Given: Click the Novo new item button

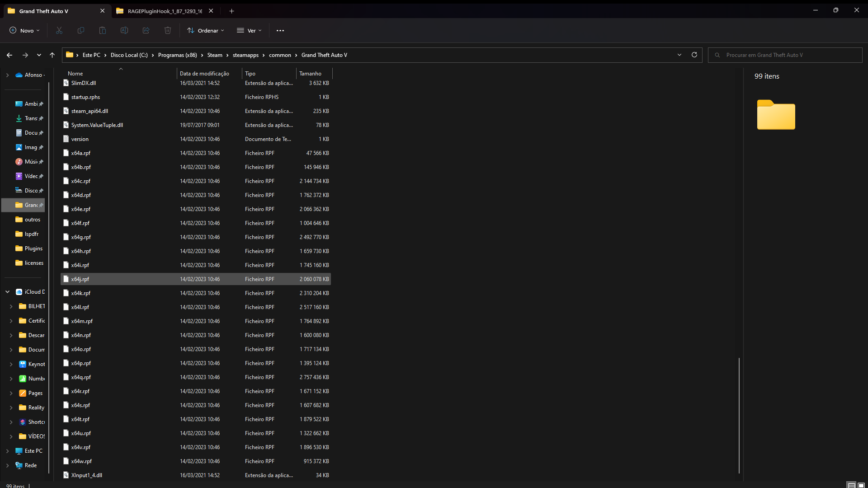Looking at the screenshot, I should 24,30.
